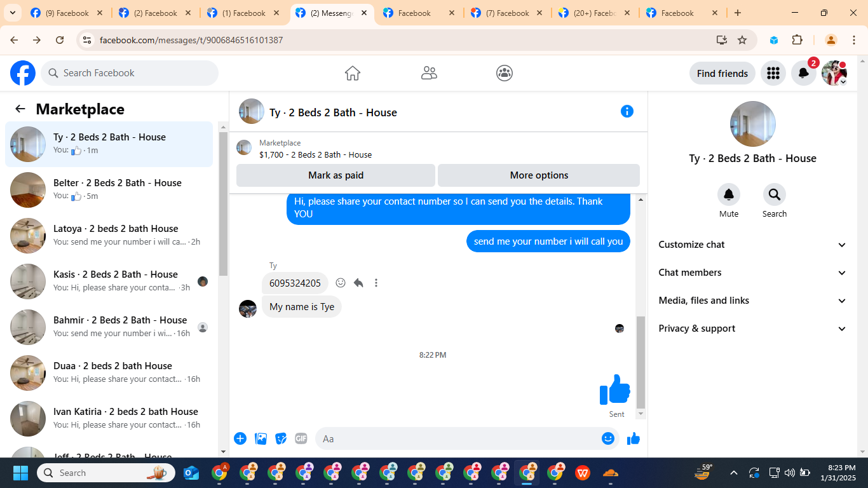This screenshot has height=488, width=868.
Task: Open Outlook from the taskbar
Action: pyautogui.click(x=191, y=473)
